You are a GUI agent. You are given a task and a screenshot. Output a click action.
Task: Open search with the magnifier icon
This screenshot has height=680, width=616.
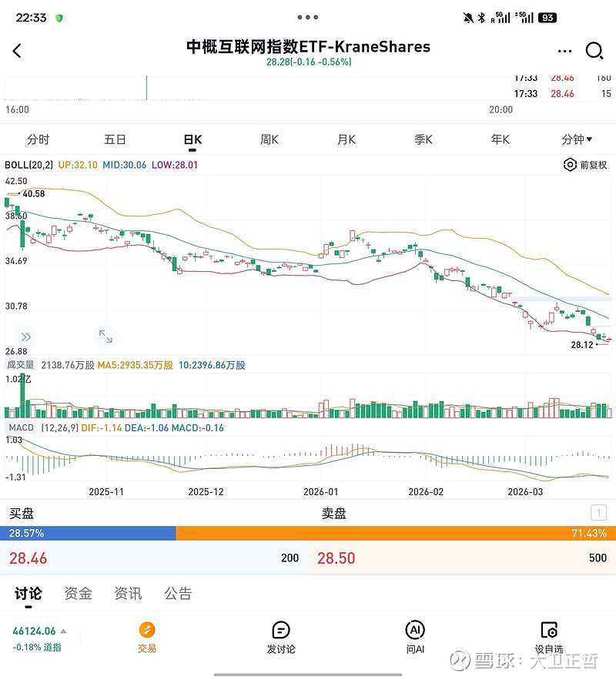tap(594, 51)
